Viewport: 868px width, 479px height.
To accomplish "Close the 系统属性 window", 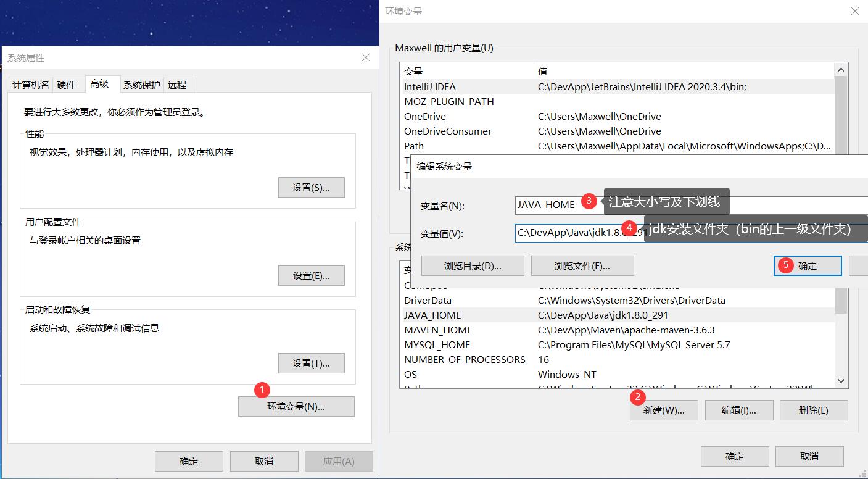I will pos(366,57).
